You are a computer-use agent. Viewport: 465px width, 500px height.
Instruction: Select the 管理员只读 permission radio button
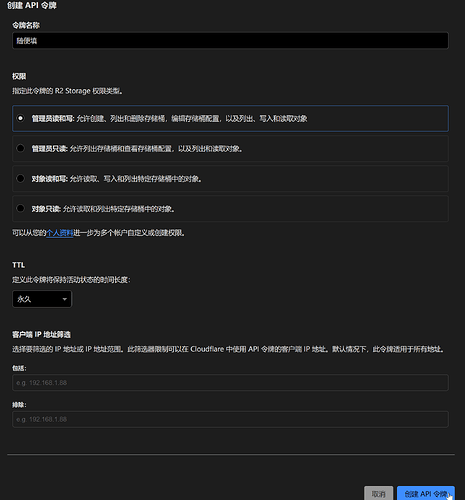click(x=20, y=148)
